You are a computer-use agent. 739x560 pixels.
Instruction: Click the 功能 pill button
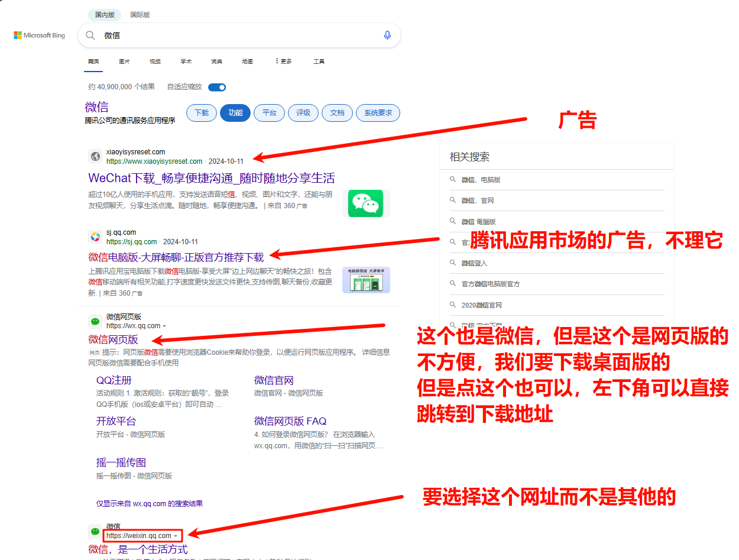235,113
